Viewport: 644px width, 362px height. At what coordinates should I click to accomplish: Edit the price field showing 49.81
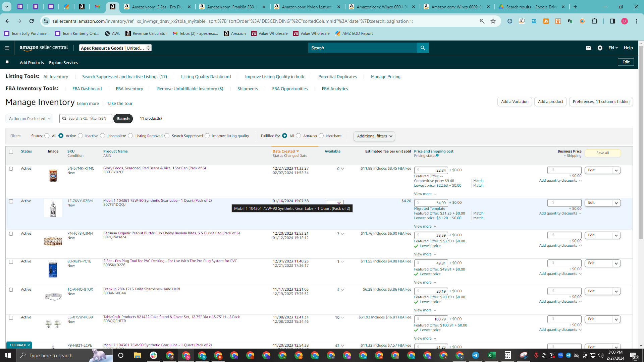pyautogui.click(x=431, y=263)
